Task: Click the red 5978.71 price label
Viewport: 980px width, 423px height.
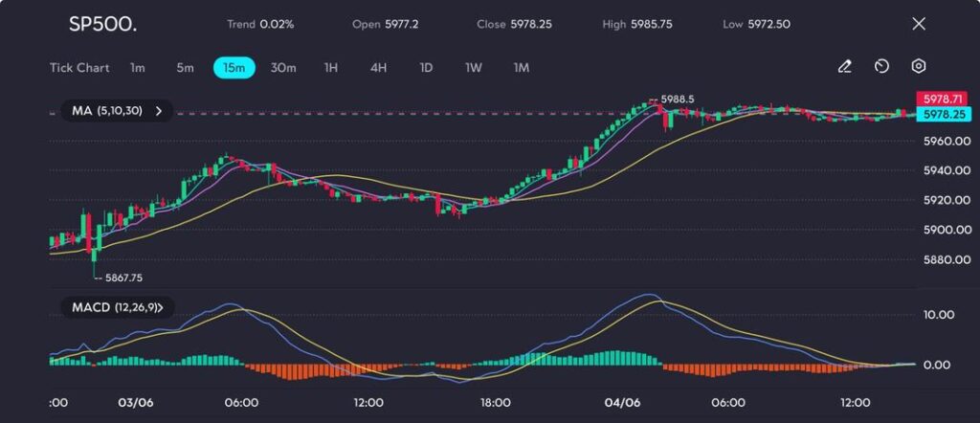Action: (937, 100)
